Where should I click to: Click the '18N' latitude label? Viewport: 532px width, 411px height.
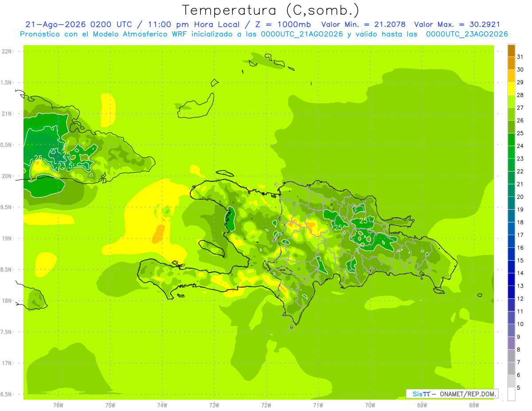[x=8, y=301]
